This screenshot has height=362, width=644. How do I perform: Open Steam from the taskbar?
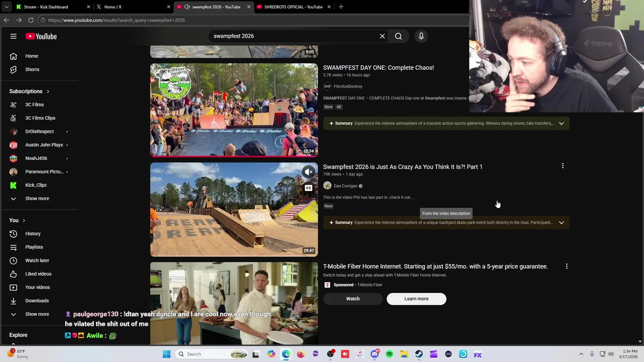coord(419,354)
